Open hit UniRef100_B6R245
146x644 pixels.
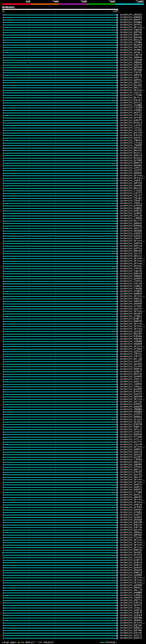131,251
